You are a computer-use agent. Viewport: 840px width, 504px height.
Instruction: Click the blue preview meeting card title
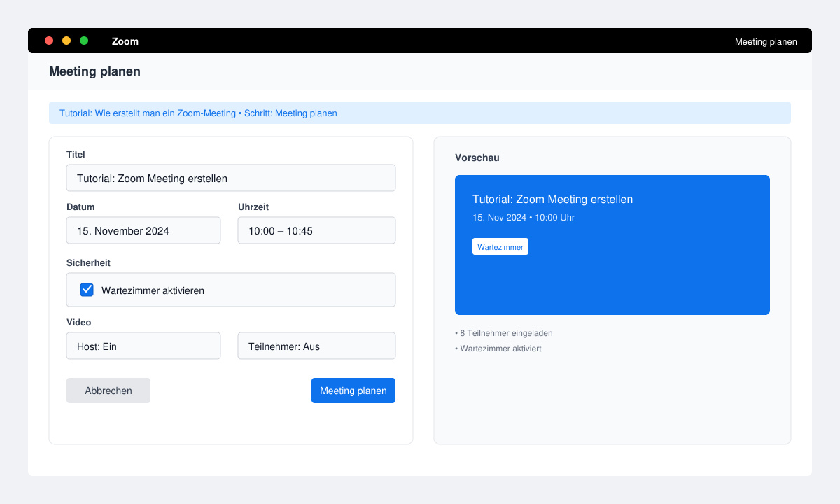pos(552,199)
